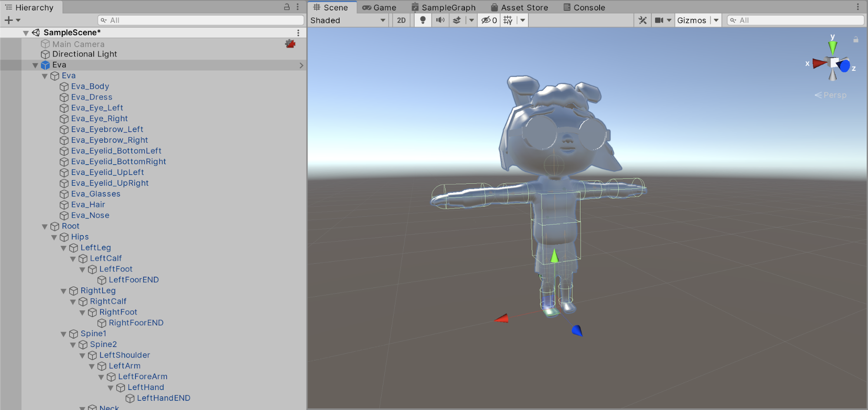This screenshot has height=410, width=868.
Task: Switch to the Game tab
Action: point(379,7)
